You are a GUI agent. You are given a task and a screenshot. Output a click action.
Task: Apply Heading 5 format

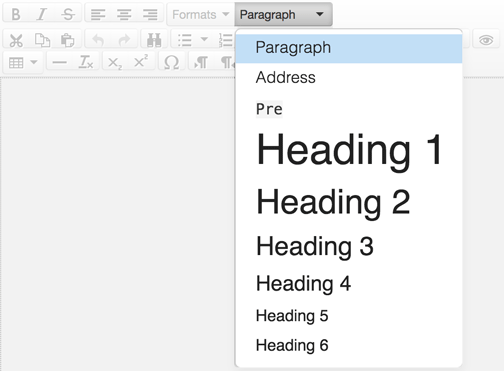(x=349, y=316)
